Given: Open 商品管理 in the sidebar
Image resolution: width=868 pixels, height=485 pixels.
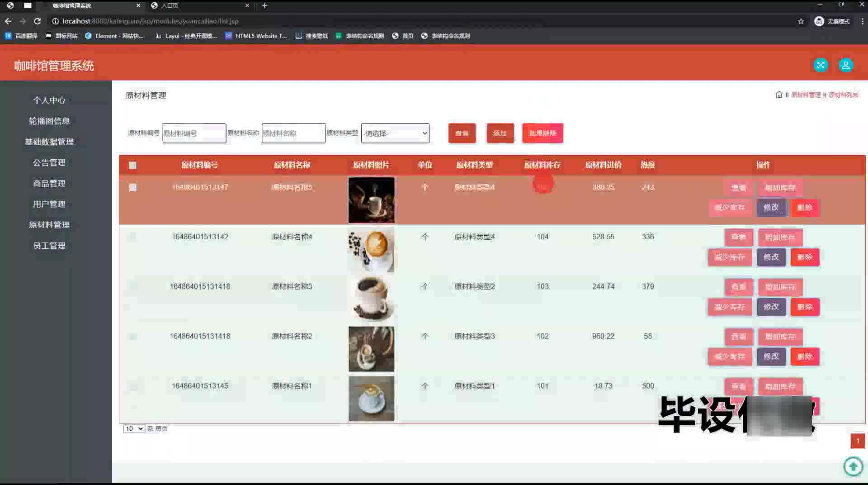Looking at the screenshot, I should point(49,183).
